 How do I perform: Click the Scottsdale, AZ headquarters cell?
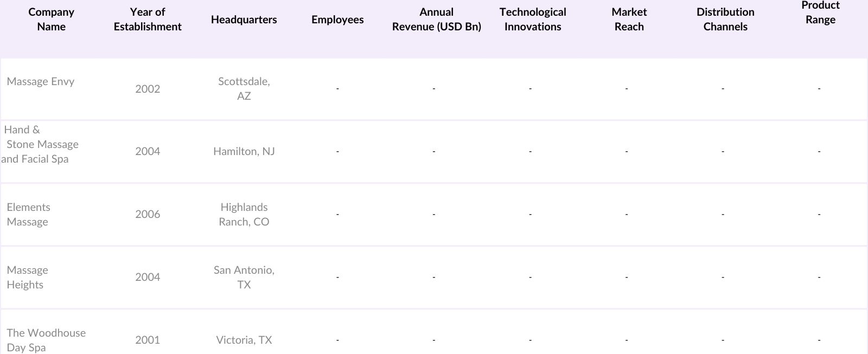point(244,88)
